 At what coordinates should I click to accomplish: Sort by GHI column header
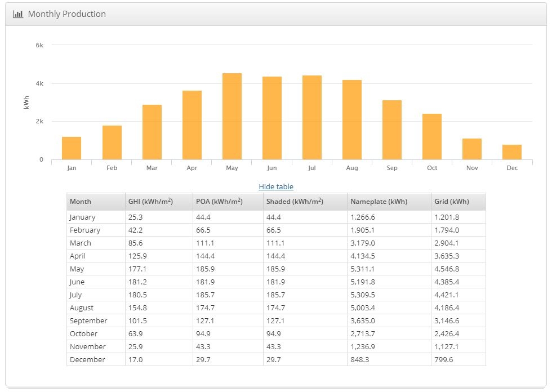click(x=150, y=202)
